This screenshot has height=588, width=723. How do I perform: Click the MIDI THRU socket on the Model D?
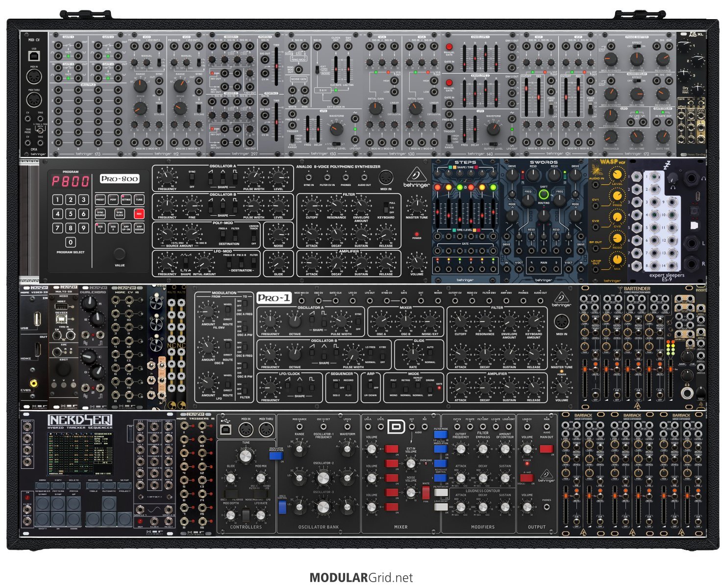[266, 430]
